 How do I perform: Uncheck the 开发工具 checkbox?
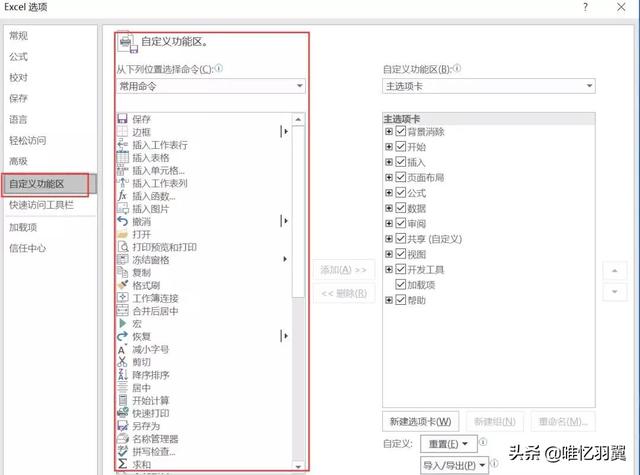pos(400,269)
